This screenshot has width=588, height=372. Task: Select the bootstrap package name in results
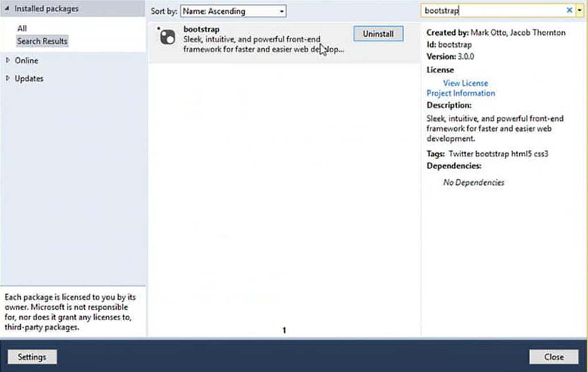coord(202,29)
